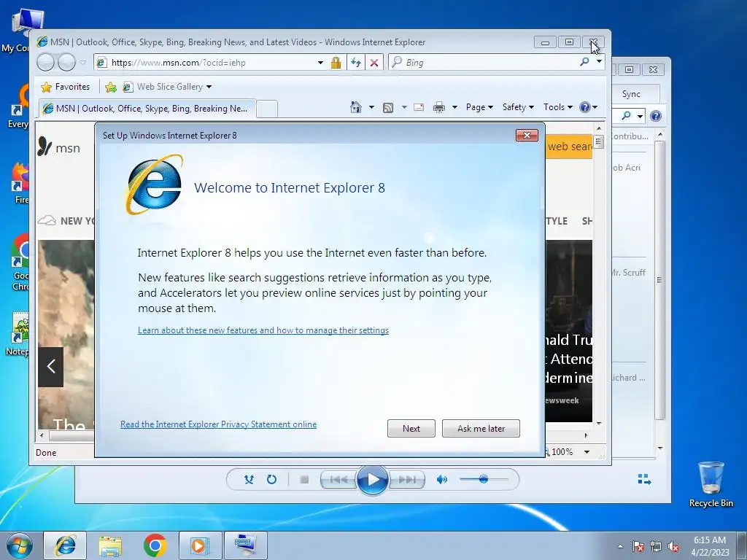Choose Ask me later in setup dialog
Screen dimensions: 747x560
[481, 428]
